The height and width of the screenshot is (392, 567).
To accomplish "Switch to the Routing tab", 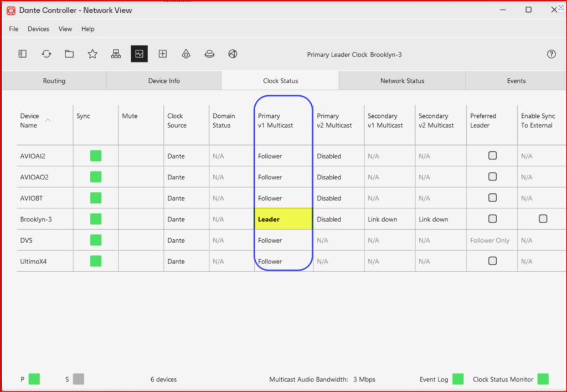I will [x=54, y=81].
